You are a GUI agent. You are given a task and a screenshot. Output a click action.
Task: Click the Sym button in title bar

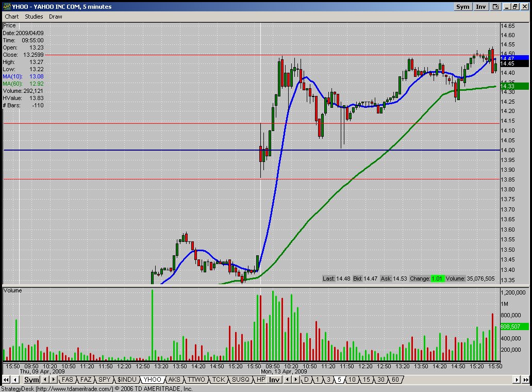click(463, 7)
